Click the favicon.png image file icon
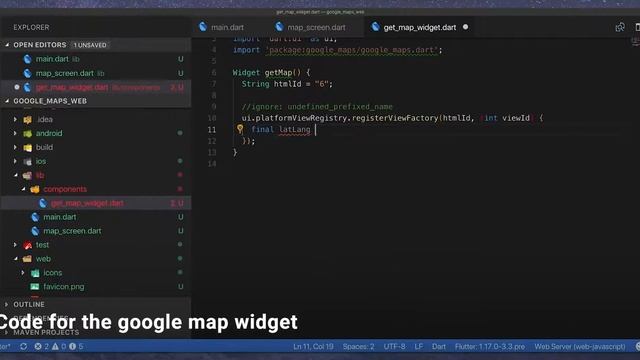 pos(35,287)
